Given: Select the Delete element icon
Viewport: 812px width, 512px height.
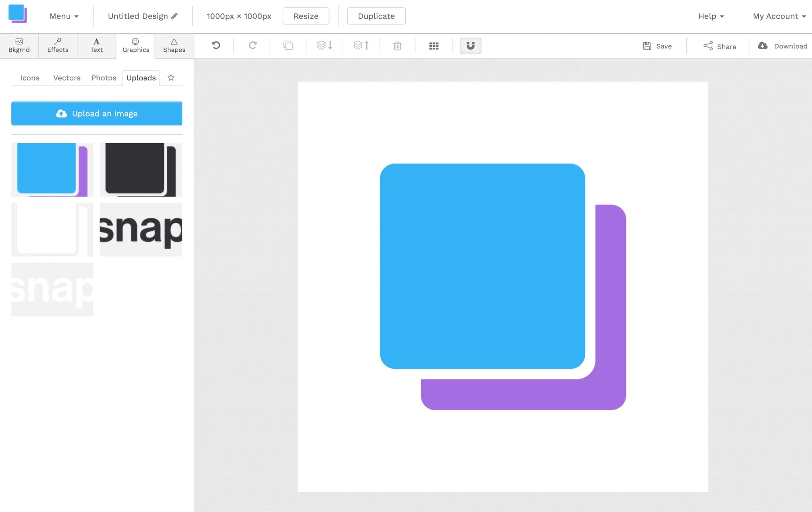Looking at the screenshot, I should click(397, 45).
